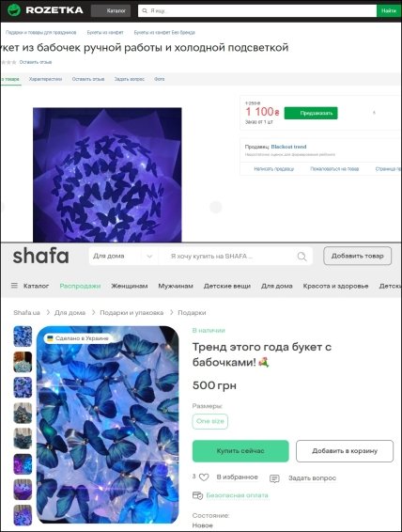Click the next-photo arrow beside Rozetka image

[216, 207]
